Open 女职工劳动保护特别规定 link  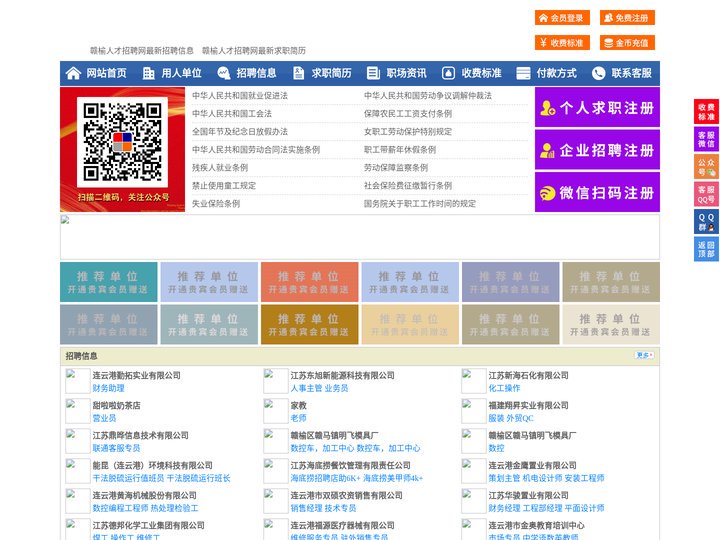click(x=408, y=132)
